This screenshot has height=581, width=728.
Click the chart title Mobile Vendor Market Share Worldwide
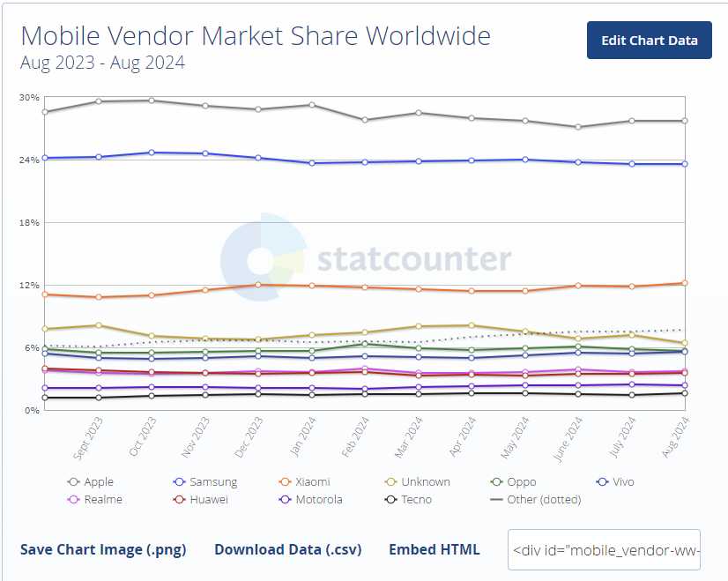coord(256,36)
